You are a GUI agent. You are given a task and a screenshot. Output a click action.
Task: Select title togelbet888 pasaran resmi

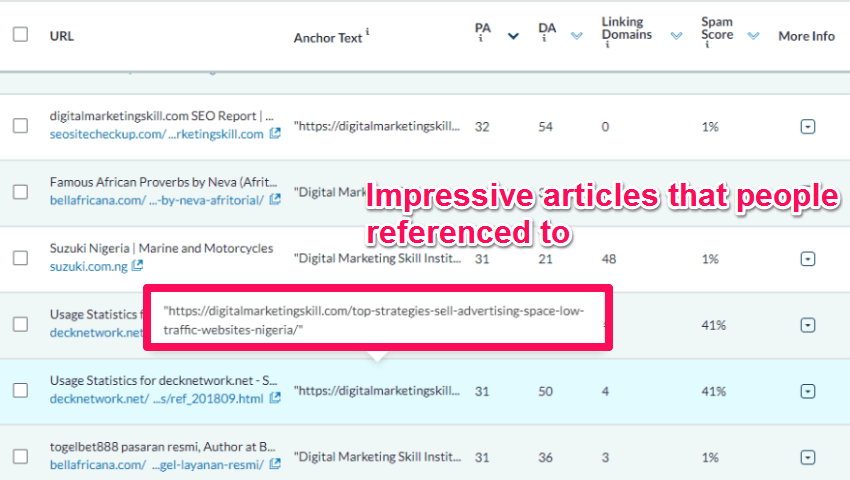[163, 446]
